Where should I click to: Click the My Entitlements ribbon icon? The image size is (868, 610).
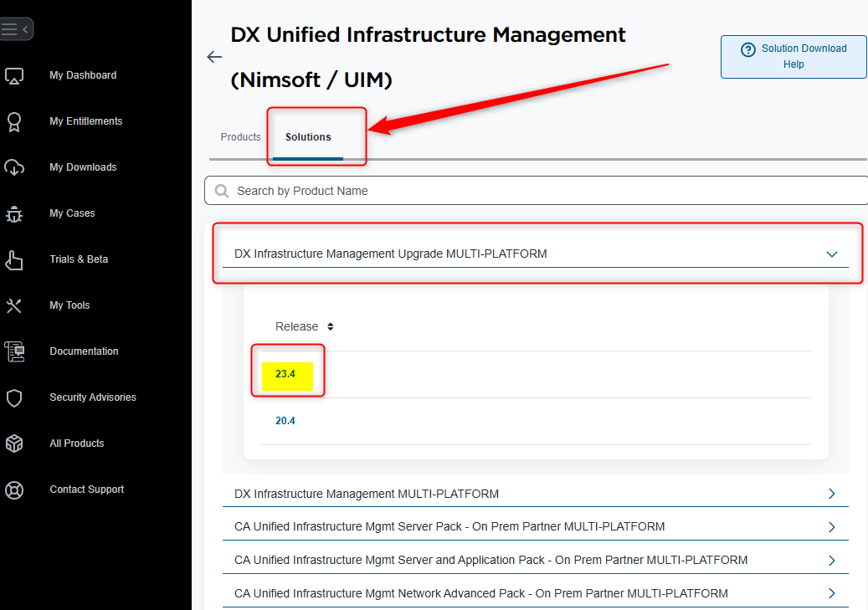coord(14,122)
